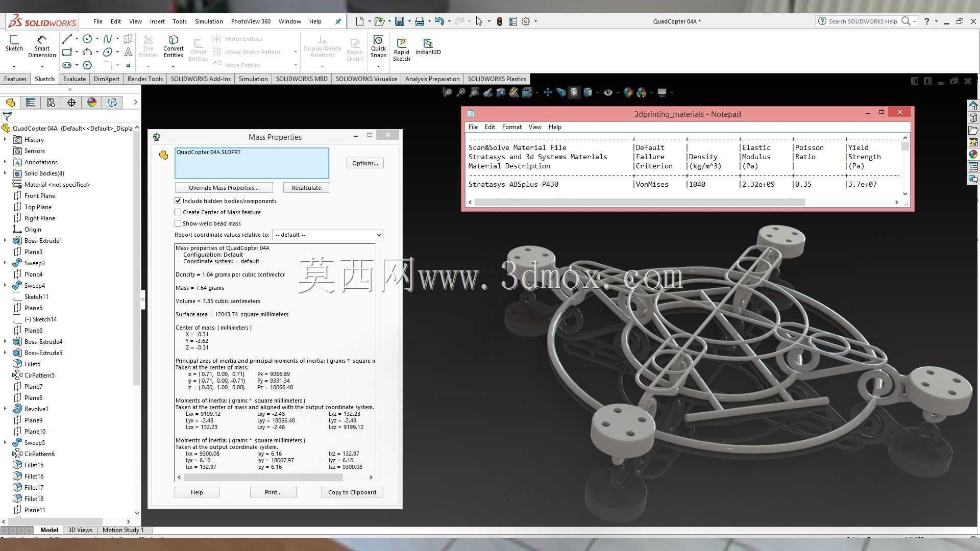Click the Options... button
The image size is (980, 551).
(365, 163)
